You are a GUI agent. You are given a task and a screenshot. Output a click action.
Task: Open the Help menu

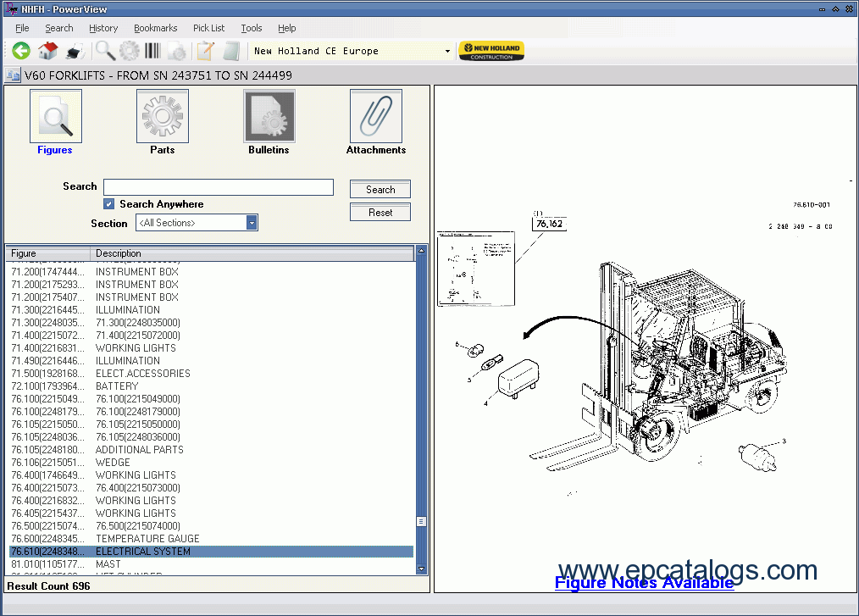[x=286, y=28]
